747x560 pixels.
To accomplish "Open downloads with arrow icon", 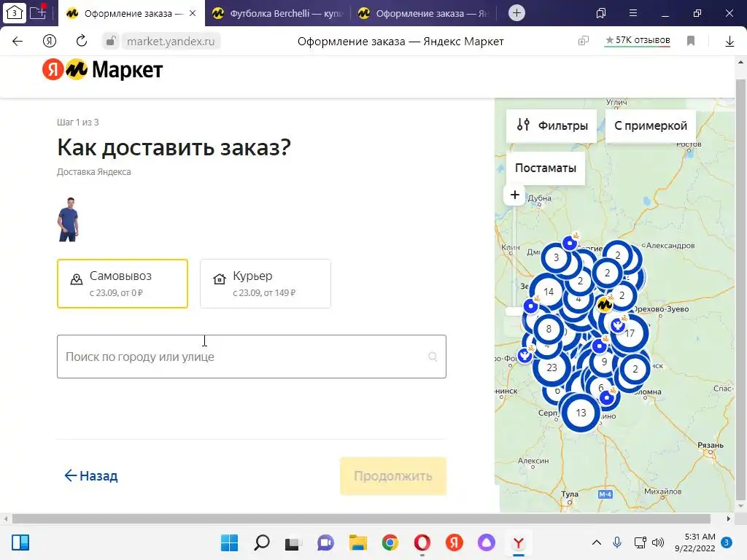I will coord(729,42).
